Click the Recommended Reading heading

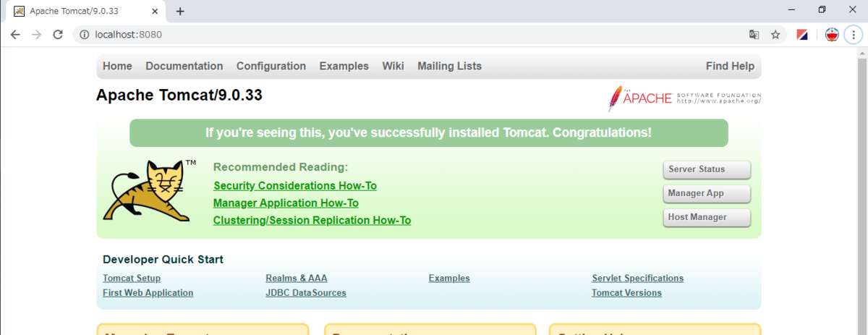(x=281, y=167)
